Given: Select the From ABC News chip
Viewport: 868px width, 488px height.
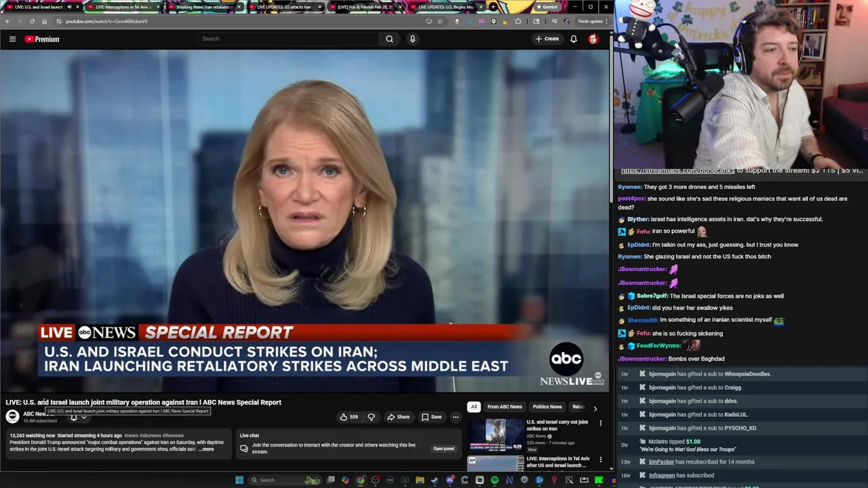Looking at the screenshot, I should point(505,407).
